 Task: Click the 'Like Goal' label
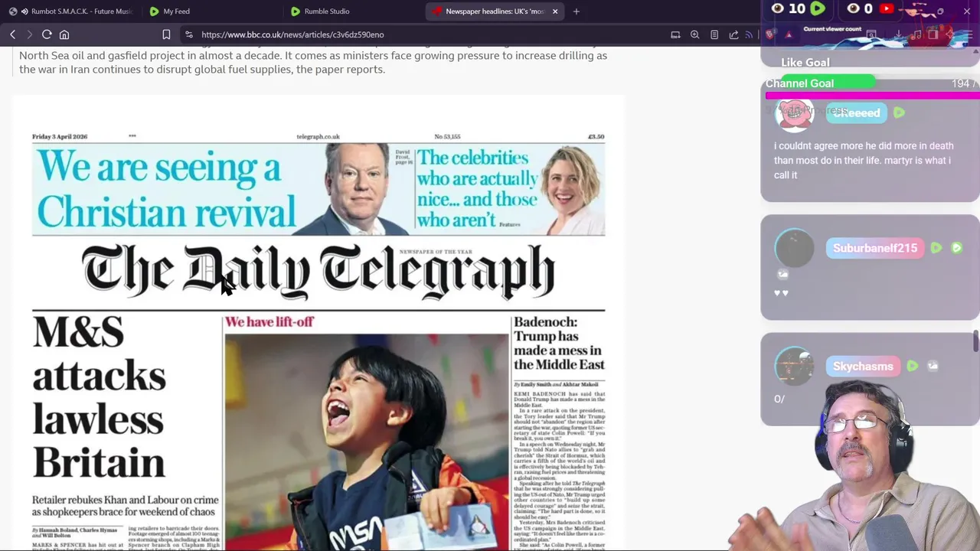(805, 63)
